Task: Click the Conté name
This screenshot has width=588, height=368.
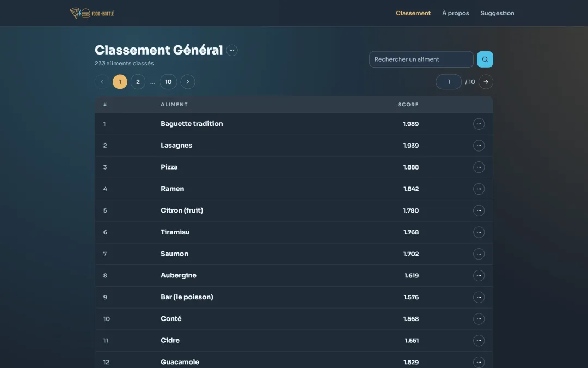Action: (x=171, y=319)
